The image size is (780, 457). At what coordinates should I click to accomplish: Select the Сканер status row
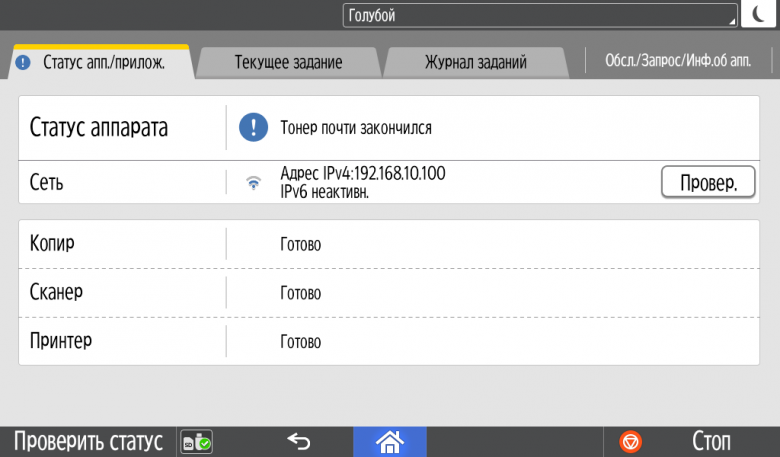pos(389,293)
